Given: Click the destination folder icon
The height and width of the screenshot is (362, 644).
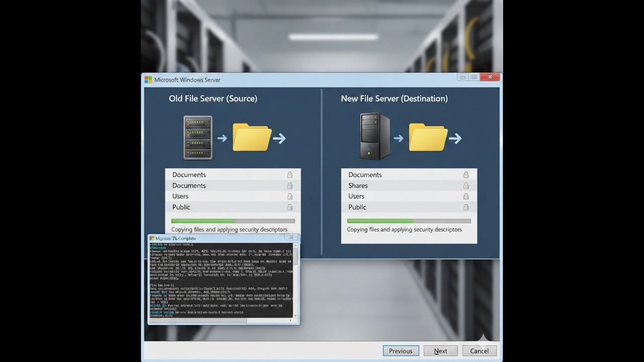Looking at the screenshot, I should [x=428, y=137].
